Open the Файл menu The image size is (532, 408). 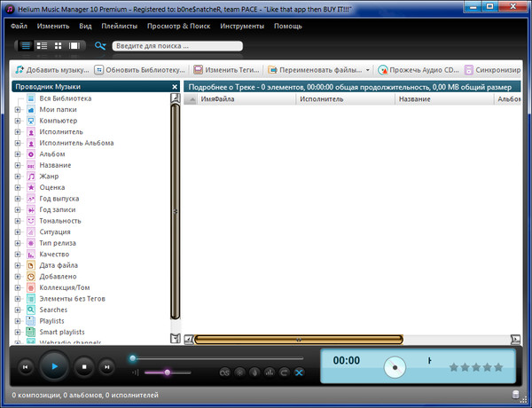click(x=19, y=26)
